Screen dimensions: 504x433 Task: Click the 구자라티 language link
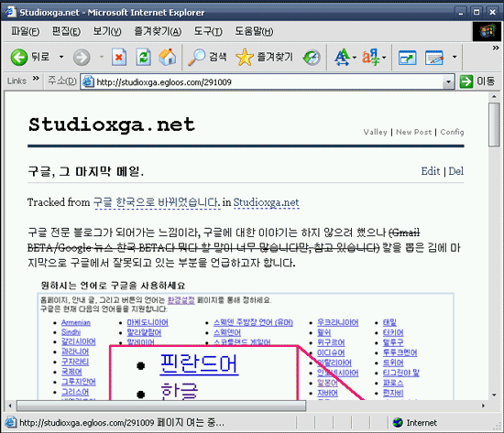click(75, 362)
